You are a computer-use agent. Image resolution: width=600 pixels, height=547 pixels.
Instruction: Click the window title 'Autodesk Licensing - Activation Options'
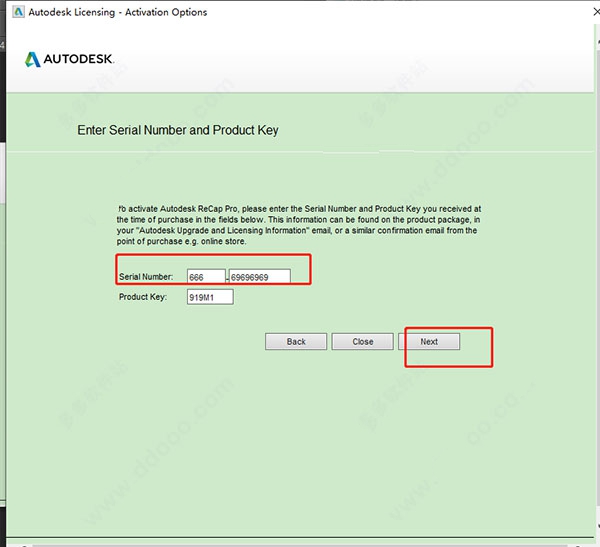point(118,12)
